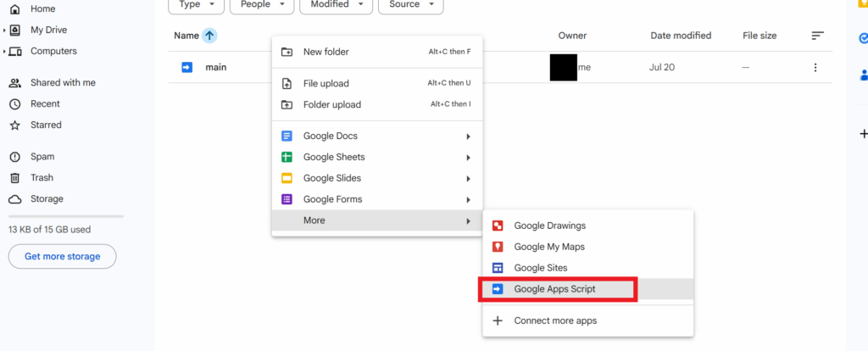Select Google Docs in the menu
This screenshot has height=351, width=868.
coord(377,136)
